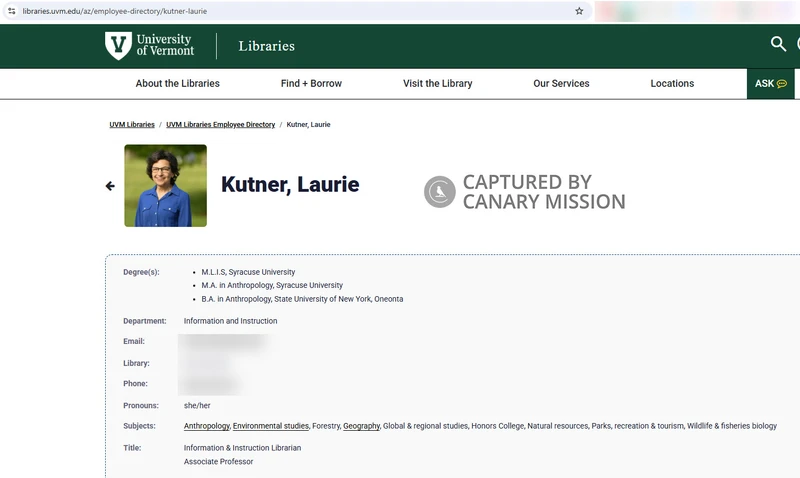Open the Environmental studies subject link
The image size is (800, 478).
point(270,426)
